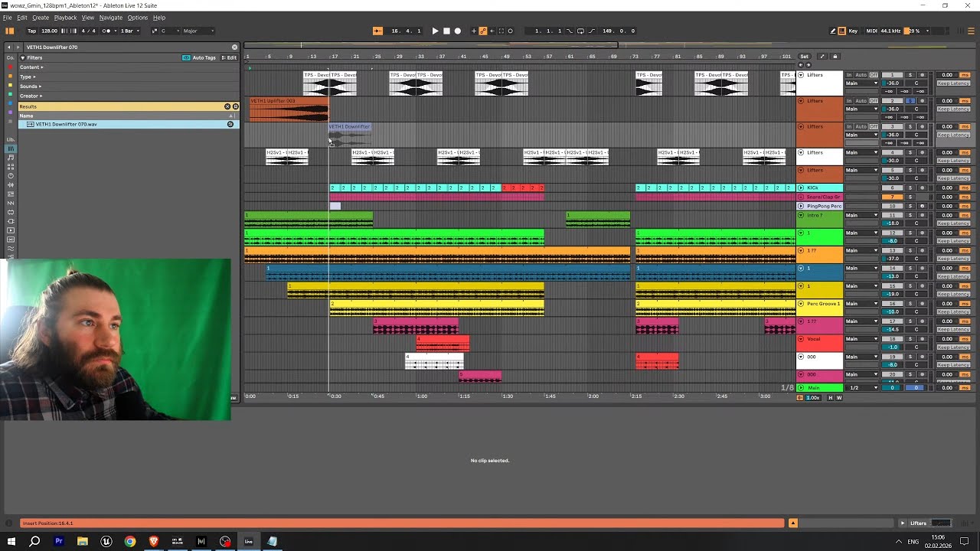Toggle track activator 7 for Snare/Clap
Screen dimensions: 980x551
pos(892,197)
